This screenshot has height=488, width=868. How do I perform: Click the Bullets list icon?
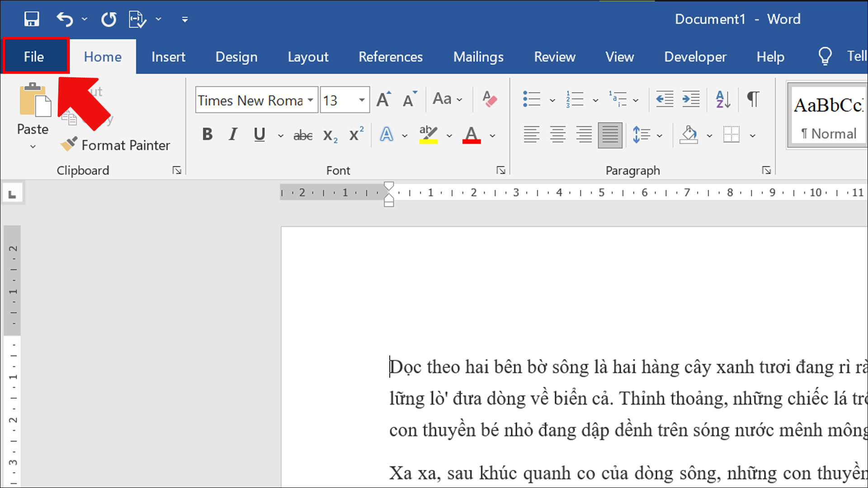[532, 99]
